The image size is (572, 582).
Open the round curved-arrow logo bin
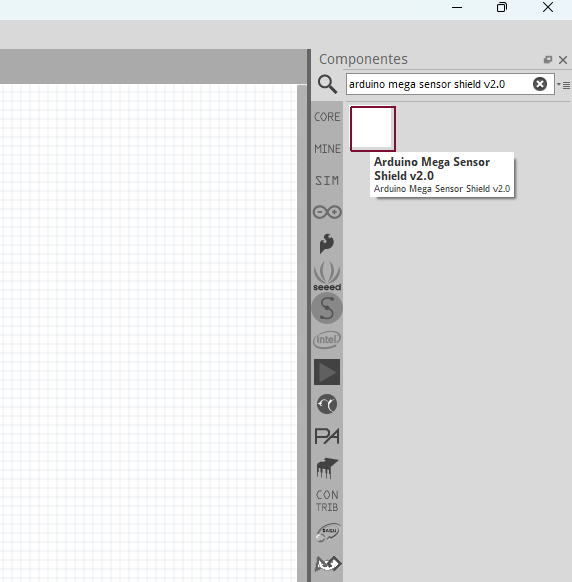[x=327, y=404]
